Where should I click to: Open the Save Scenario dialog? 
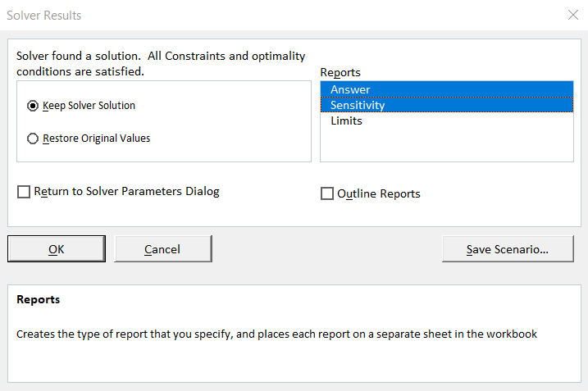tap(507, 249)
